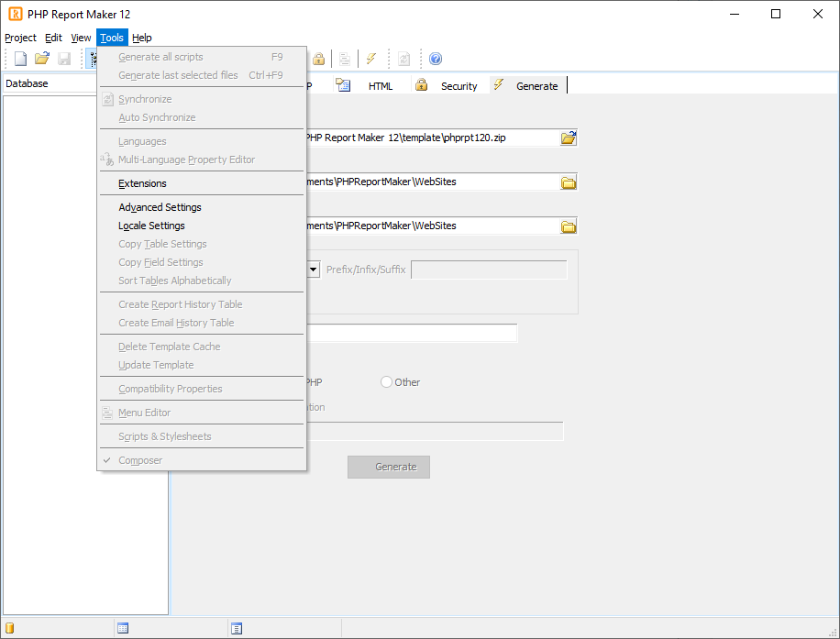Open the dropdown arrow beside Prefix/Infix/Suffix

313,270
